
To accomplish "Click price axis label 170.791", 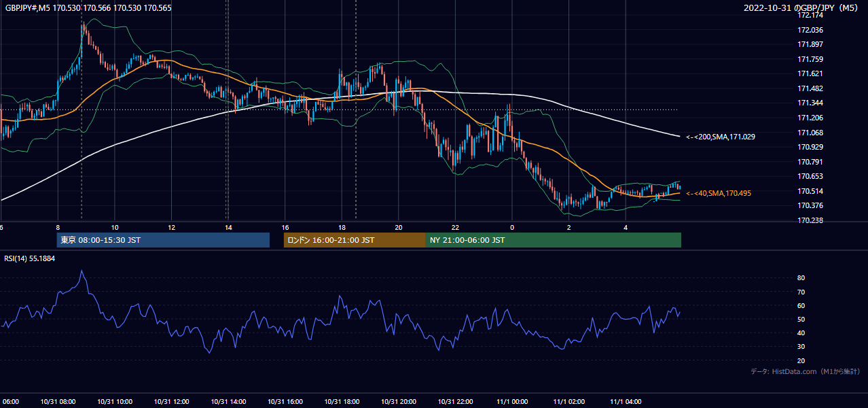I will click(x=811, y=162).
